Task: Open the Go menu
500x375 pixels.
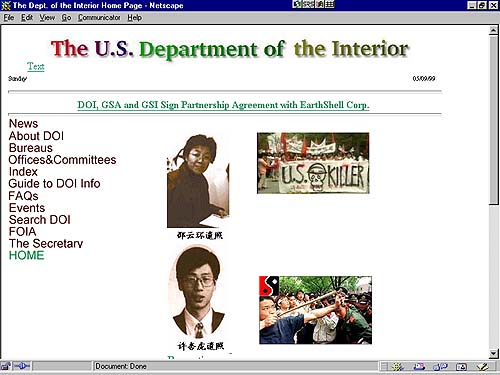Action: [66, 18]
